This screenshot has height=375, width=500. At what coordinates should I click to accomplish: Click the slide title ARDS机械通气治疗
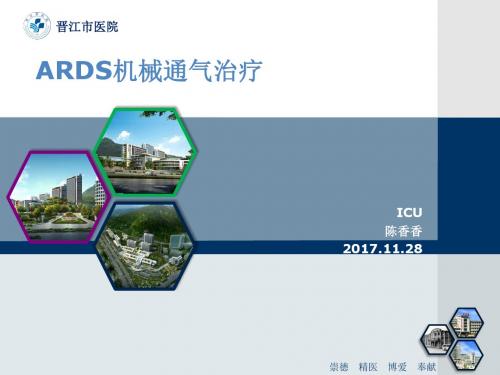click(149, 71)
